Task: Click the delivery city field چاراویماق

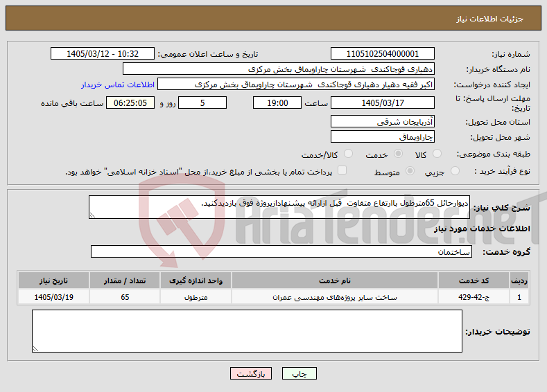Action: (x=382, y=136)
